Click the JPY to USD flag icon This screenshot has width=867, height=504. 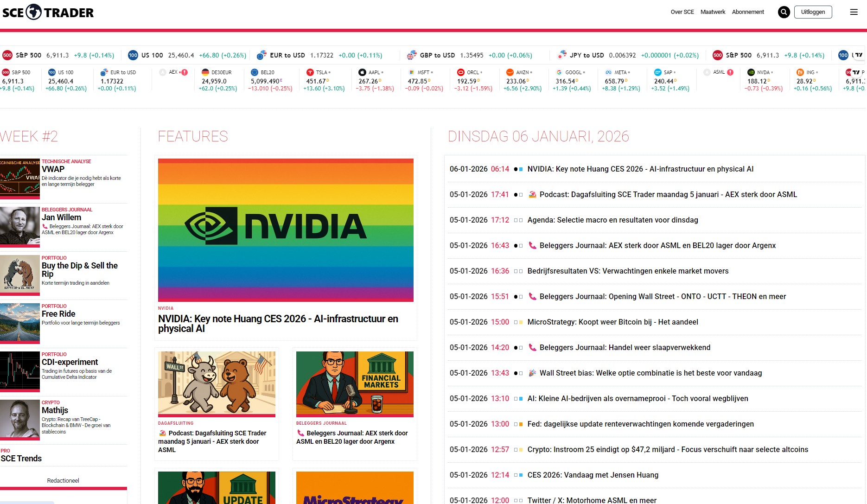[x=562, y=55]
